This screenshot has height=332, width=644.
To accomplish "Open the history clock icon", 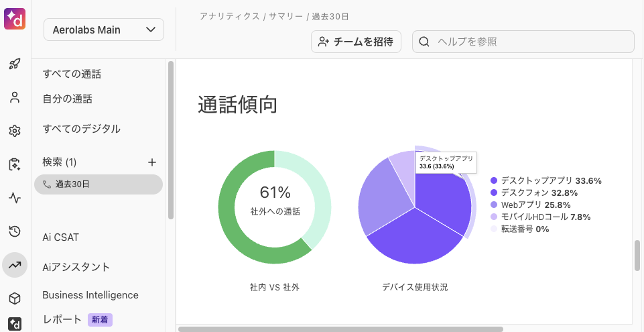I will tap(15, 232).
